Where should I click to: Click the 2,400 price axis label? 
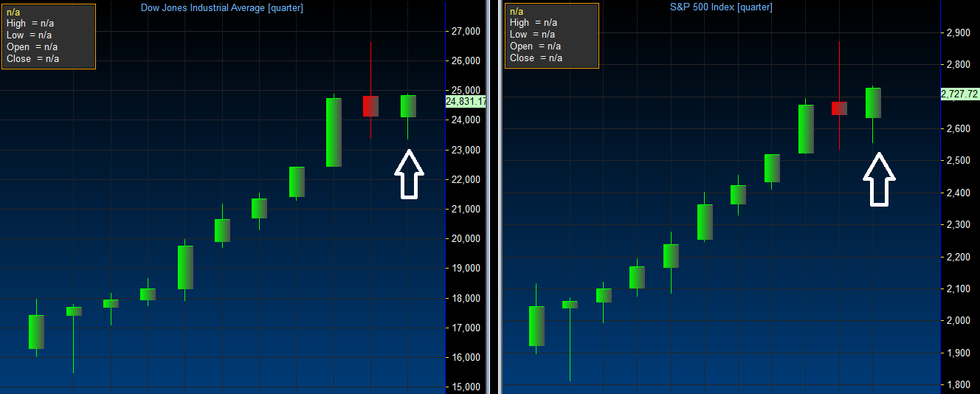pos(959,193)
